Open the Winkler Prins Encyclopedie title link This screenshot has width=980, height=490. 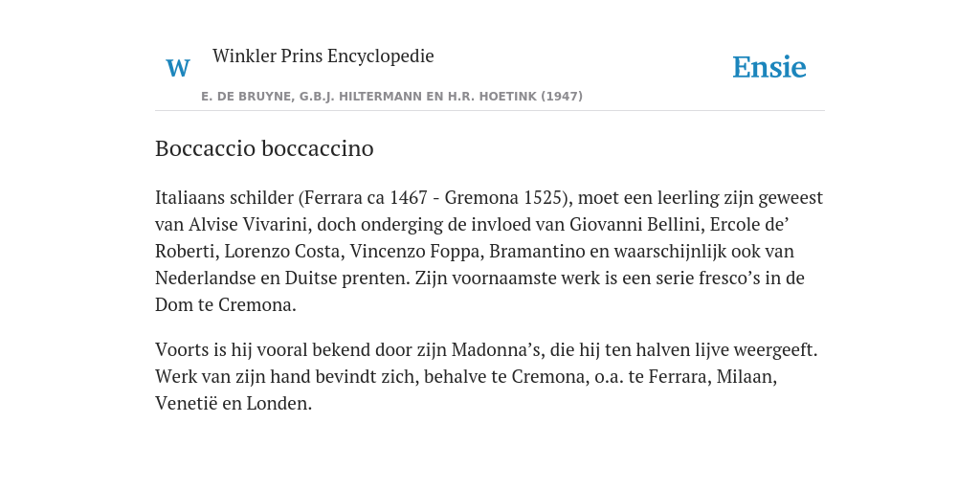click(323, 56)
